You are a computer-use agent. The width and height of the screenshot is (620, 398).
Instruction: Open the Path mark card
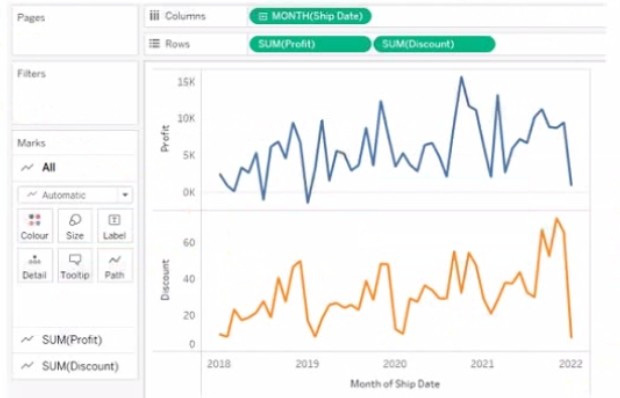click(114, 265)
